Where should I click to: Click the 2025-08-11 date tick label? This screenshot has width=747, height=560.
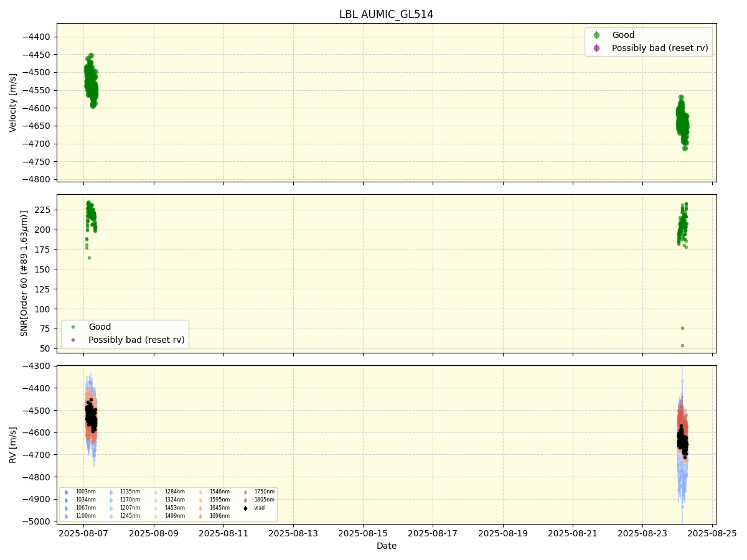223,533
